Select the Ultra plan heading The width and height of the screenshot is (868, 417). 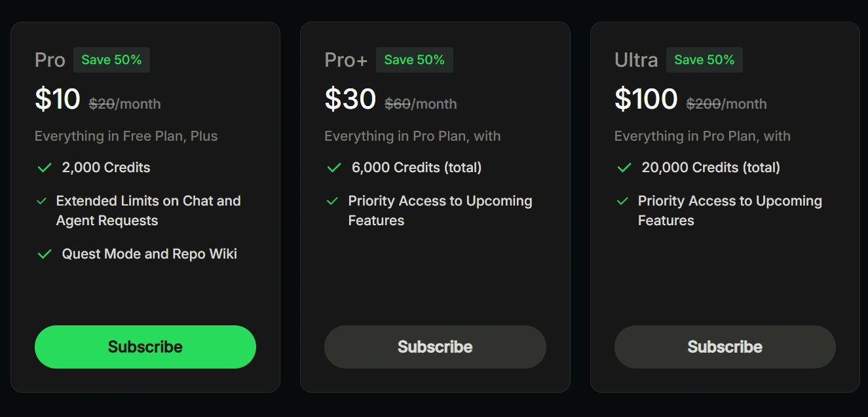[635, 60]
